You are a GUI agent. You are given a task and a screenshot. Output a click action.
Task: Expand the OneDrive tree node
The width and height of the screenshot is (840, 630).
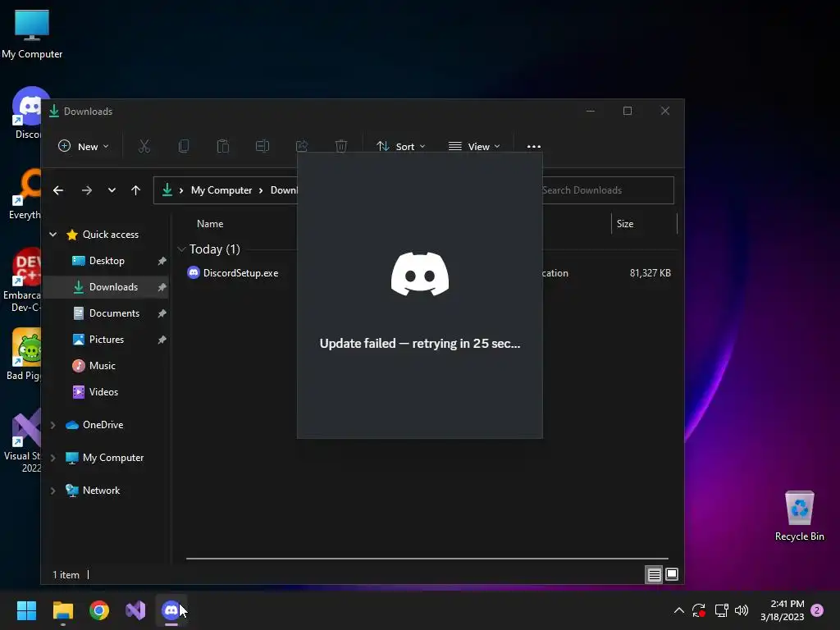[53, 425]
